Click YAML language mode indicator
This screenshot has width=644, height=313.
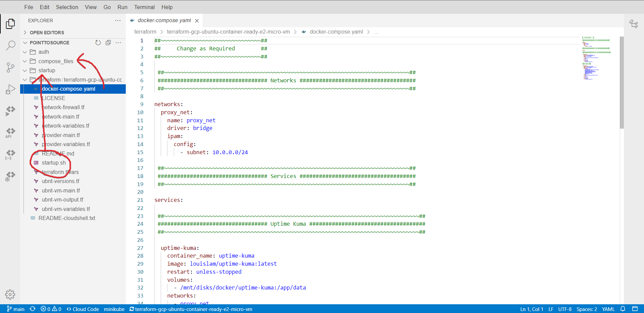pyautogui.click(x=608, y=309)
